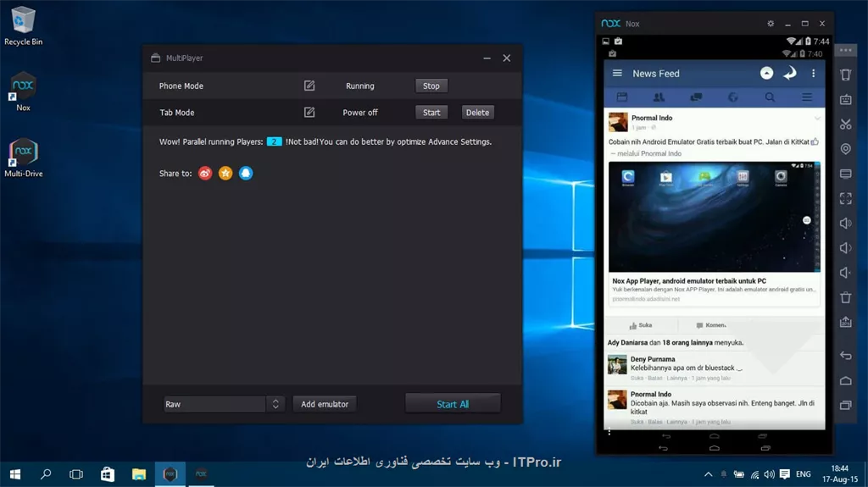
Task: Click Ady Daniarsa name in likes line
Action: coord(627,342)
